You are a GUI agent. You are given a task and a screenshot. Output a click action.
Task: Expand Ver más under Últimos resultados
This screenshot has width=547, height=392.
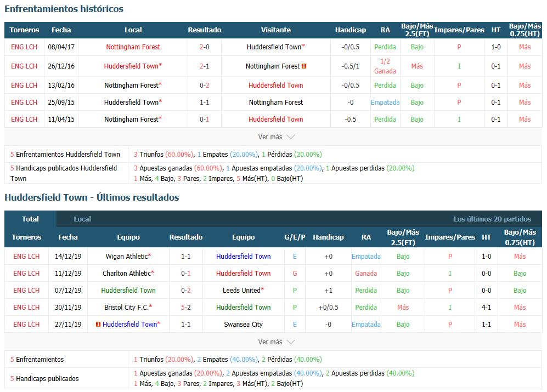tap(277, 342)
